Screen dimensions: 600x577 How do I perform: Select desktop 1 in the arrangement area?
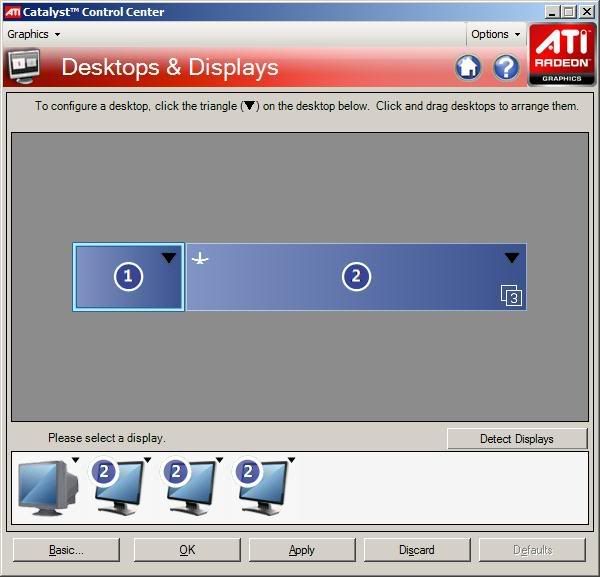coord(129,277)
